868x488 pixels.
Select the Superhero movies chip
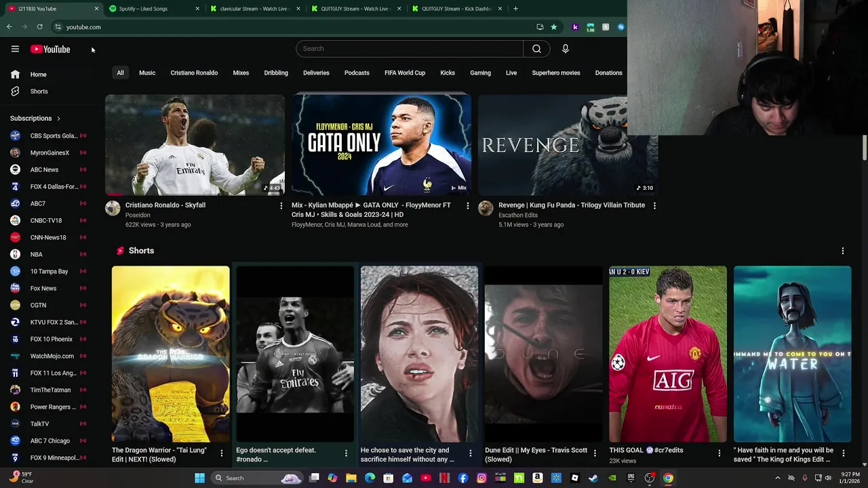[x=556, y=73]
